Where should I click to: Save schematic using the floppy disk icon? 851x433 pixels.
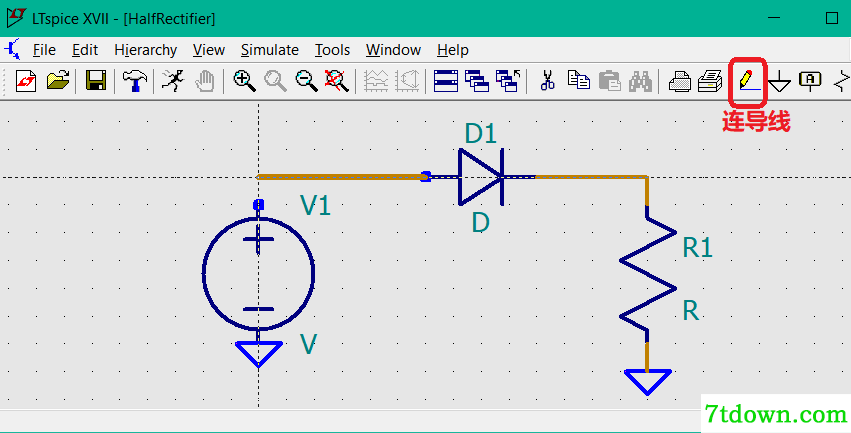click(x=96, y=81)
